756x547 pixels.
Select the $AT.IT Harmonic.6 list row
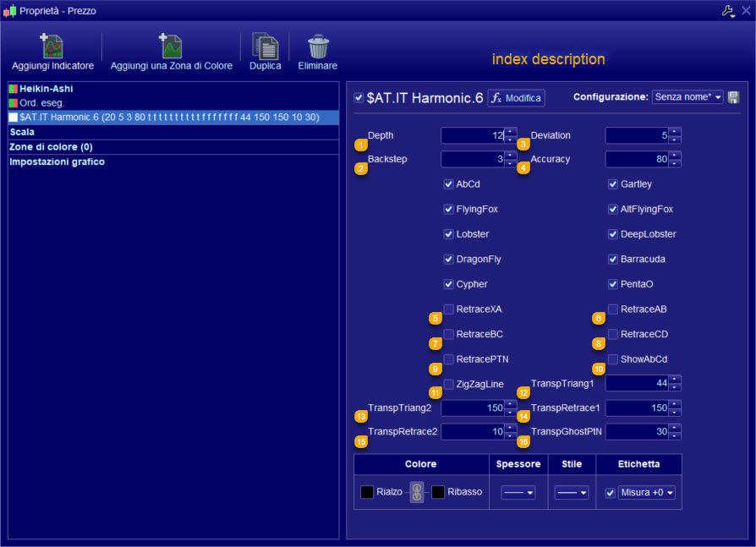[173, 118]
